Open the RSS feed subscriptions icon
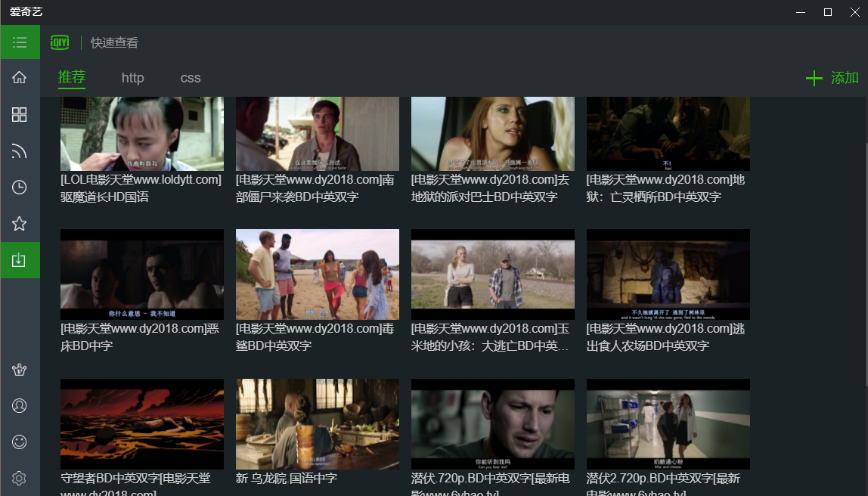The height and width of the screenshot is (496, 868). [20, 151]
